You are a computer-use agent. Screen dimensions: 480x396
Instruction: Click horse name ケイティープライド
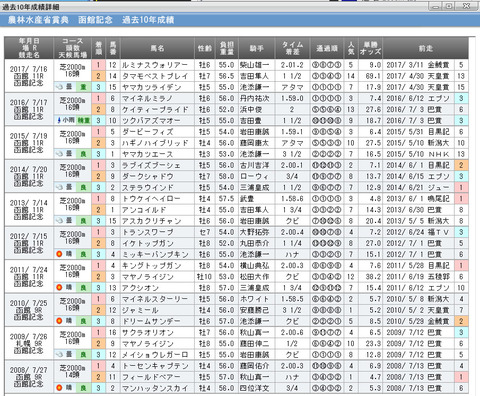(x=155, y=109)
